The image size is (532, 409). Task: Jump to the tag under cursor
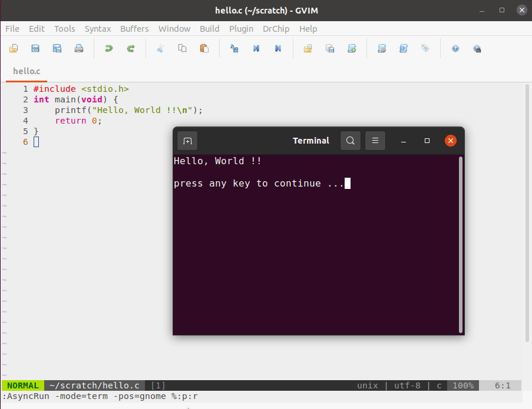point(425,48)
